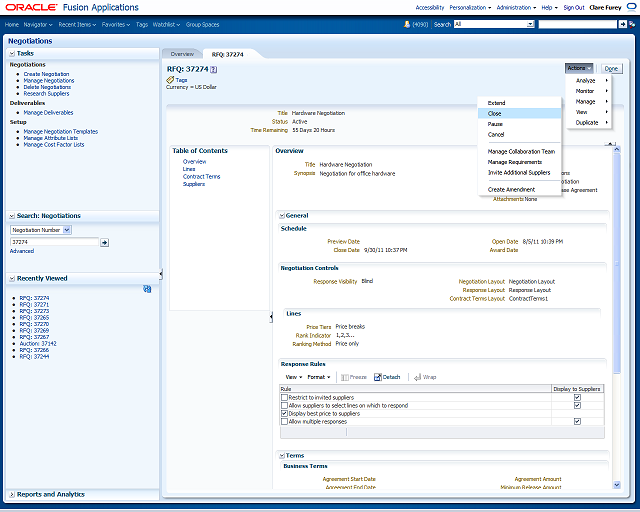The width and height of the screenshot is (640, 512).
Task: Open Create Negotiation link
Action: (46, 74)
